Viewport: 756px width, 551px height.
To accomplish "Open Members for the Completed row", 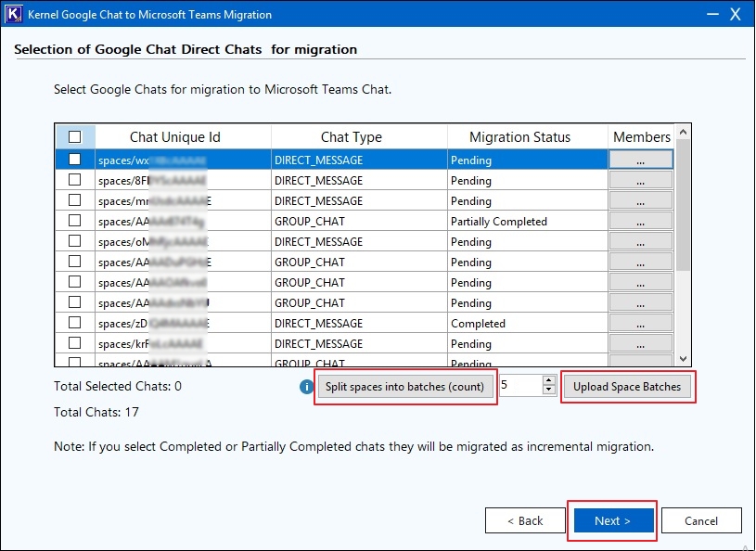I will coord(641,324).
